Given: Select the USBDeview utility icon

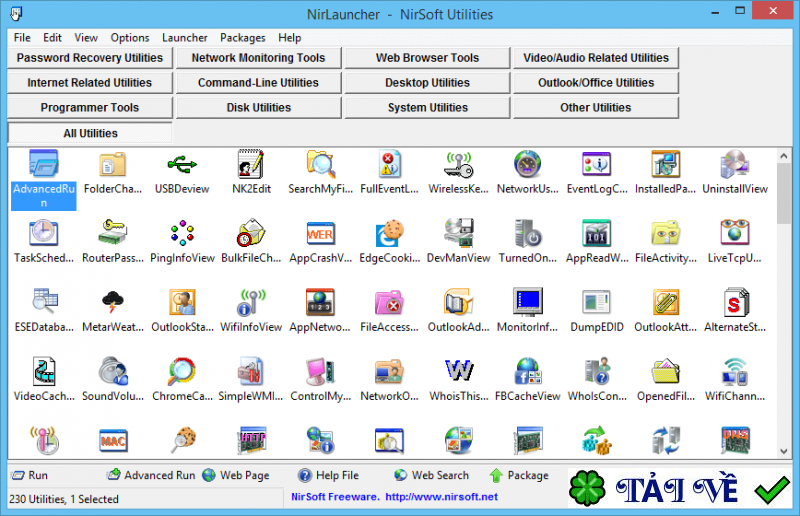Looking at the screenshot, I should (182, 165).
